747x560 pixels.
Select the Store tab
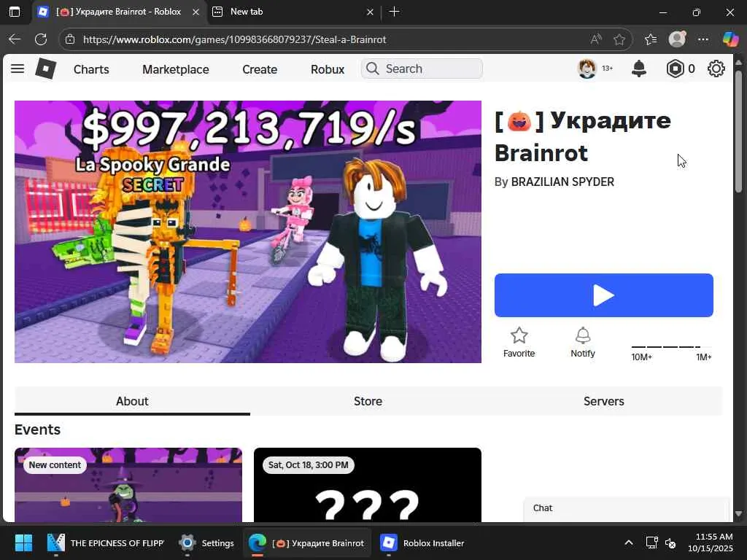pyautogui.click(x=368, y=401)
